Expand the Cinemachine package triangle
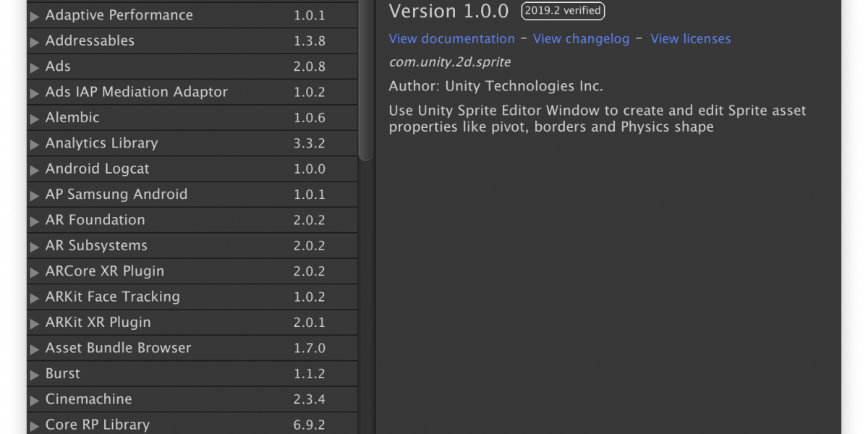This screenshot has height=434, width=868. pos(34,400)
